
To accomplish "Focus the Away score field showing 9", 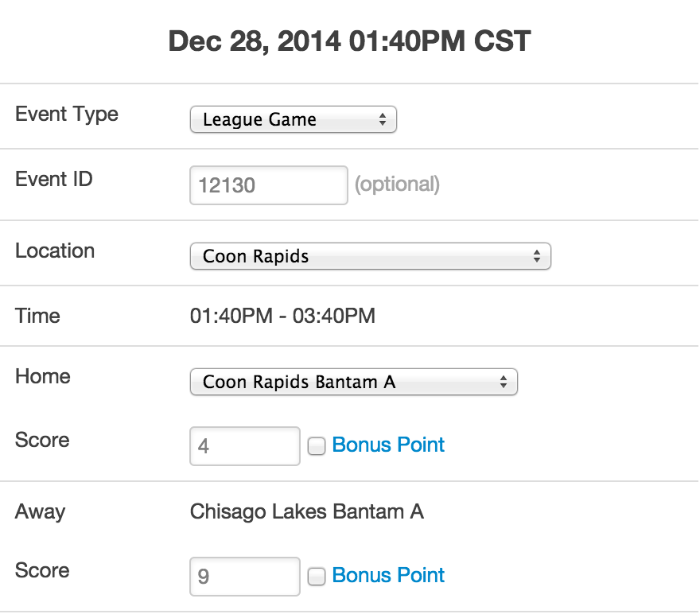I will point(244,576).
